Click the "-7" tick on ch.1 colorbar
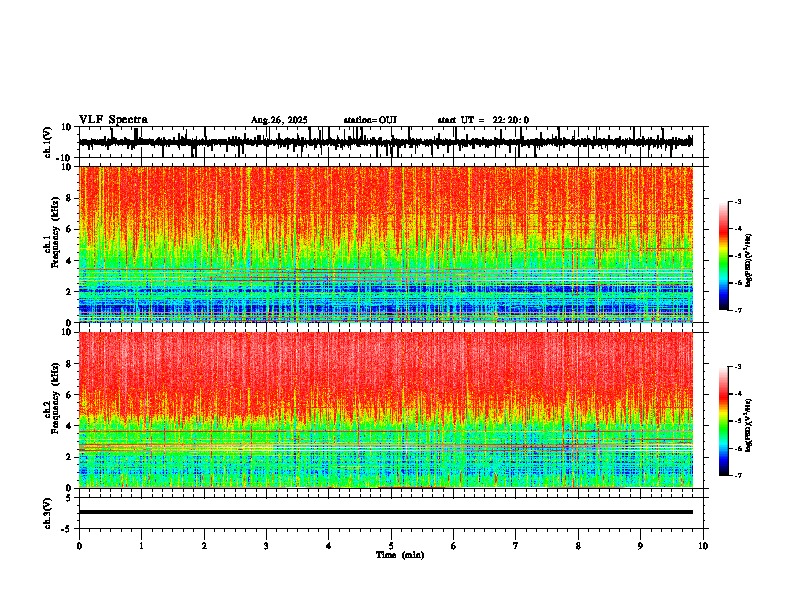The image size is (792, 612). (738, 311)
